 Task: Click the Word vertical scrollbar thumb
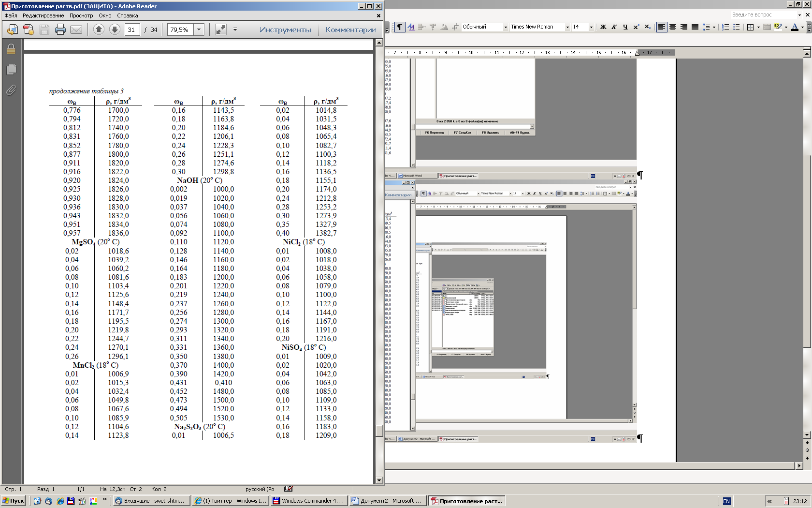coord(807,251)
